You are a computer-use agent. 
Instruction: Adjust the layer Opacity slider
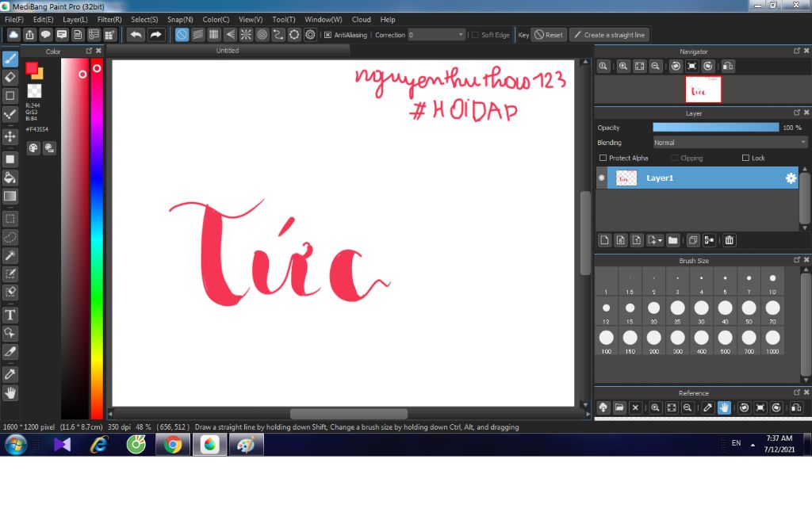point(716,128)
